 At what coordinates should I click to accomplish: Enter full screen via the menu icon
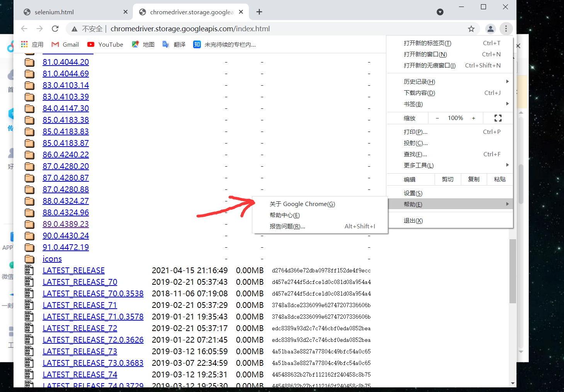pyautogui.click(x=498, y=118)
